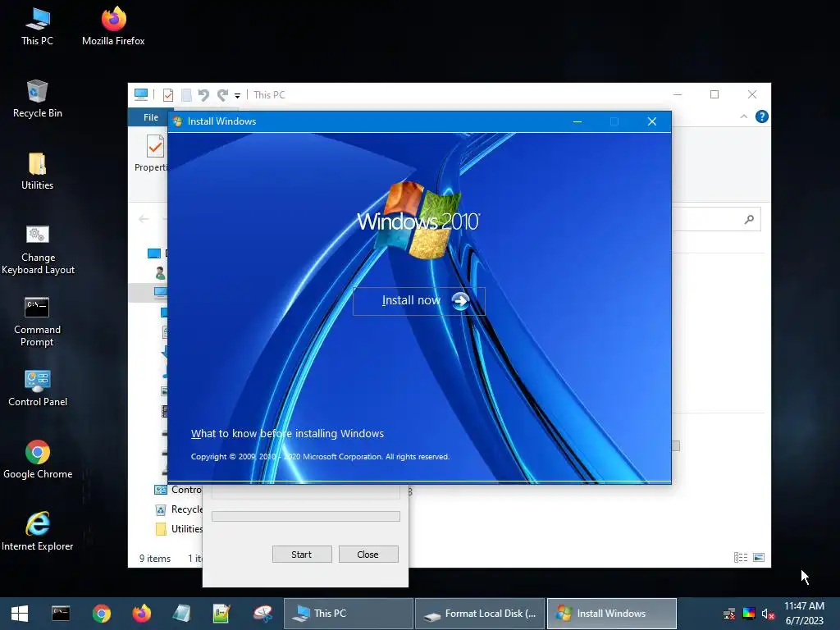Image resolution: width=840 pixels, height=630 pixels.
Task: Click the blue notebook icon in taskbar
Action: [181, 614]
